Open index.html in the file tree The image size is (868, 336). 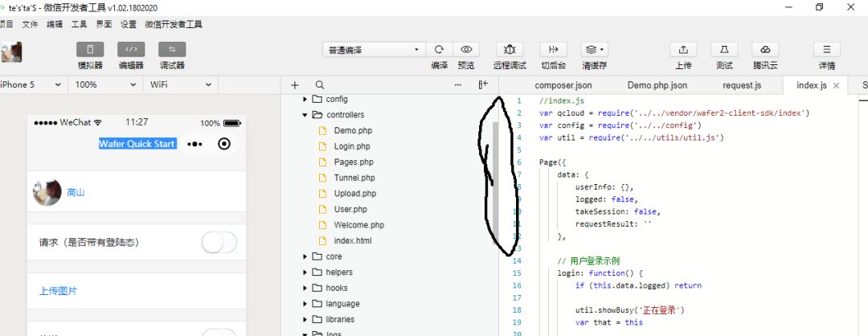(x=353, y=241)
